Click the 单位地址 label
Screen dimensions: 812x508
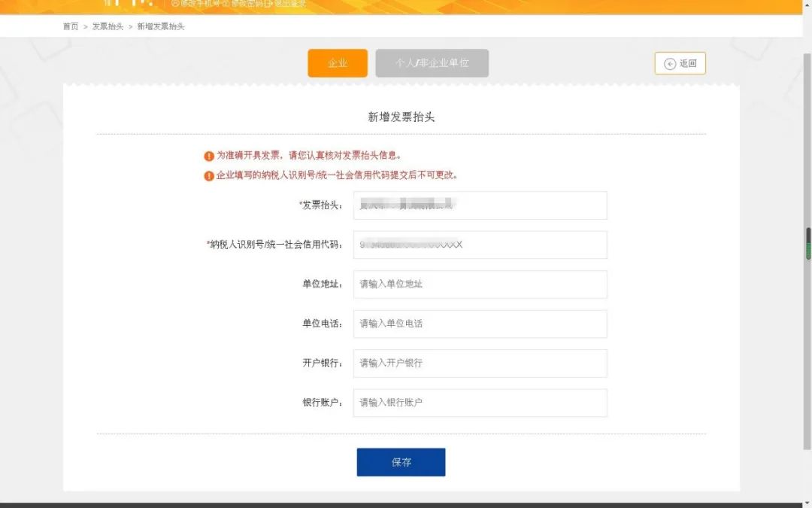coord(323,284)
